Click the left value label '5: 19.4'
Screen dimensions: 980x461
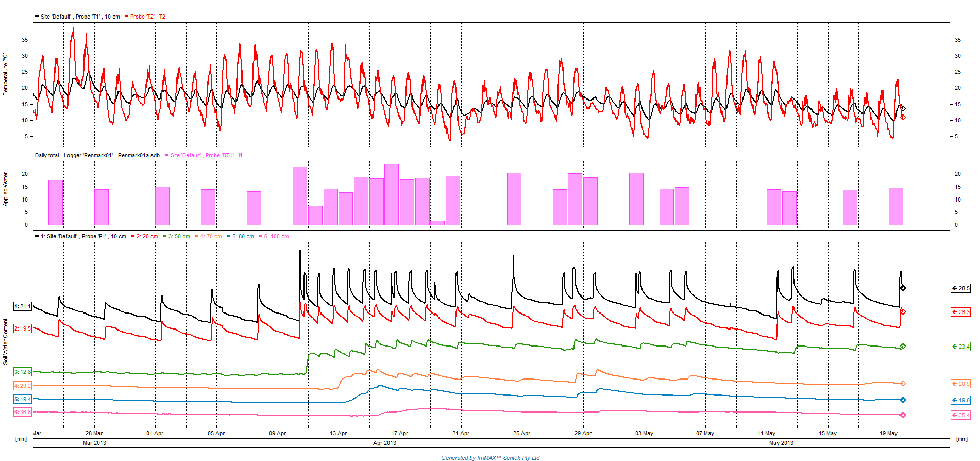pyautogui.click(x=23, y=399)
